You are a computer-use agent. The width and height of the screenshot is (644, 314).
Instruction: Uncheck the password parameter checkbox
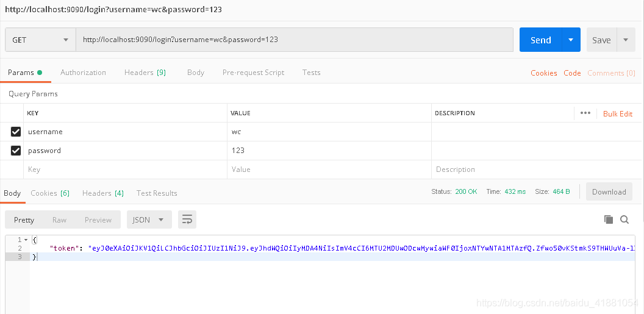click(16, 151)
